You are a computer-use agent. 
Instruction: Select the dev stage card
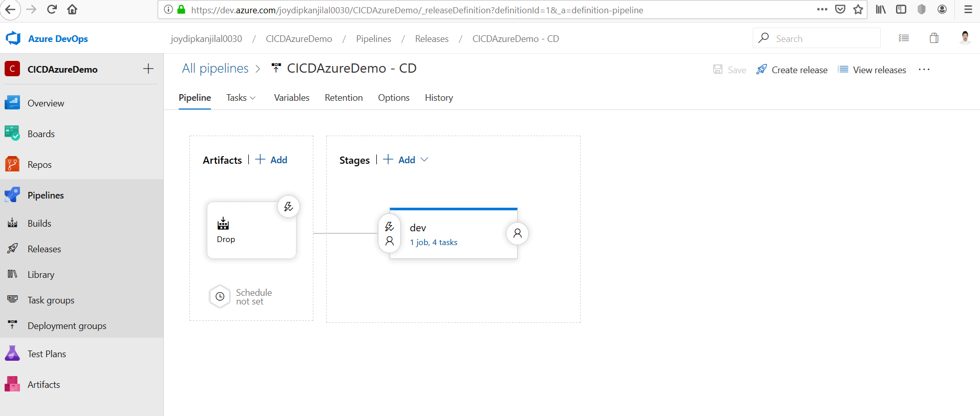click(454, 233)
